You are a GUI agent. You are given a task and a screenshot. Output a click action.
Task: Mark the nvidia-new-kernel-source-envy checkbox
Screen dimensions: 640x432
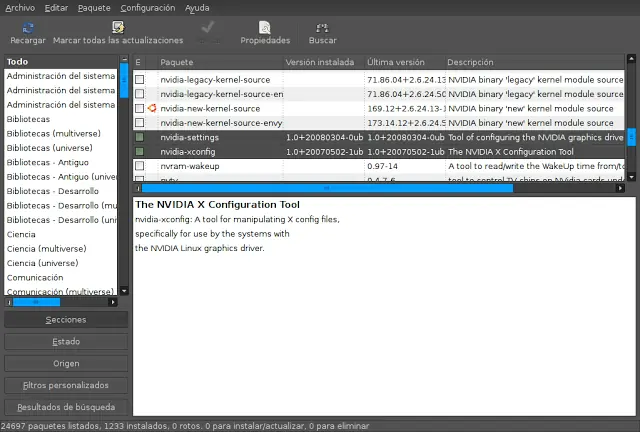coord(140,122)
